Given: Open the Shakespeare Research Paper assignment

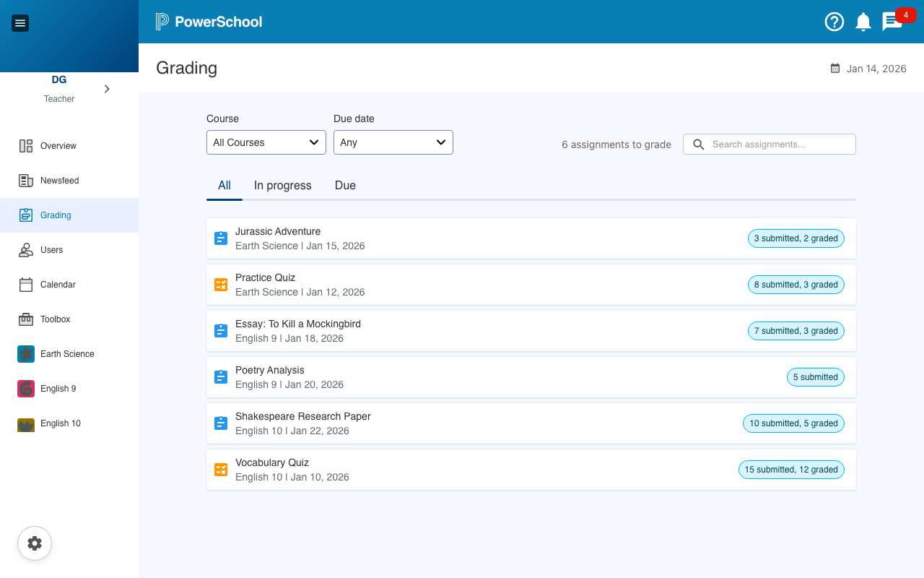Looking at the screenshot, I should (x=302, y=417).
